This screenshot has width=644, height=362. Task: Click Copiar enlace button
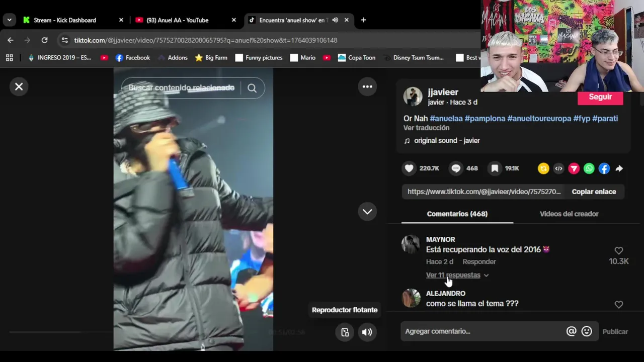(594, 192)
